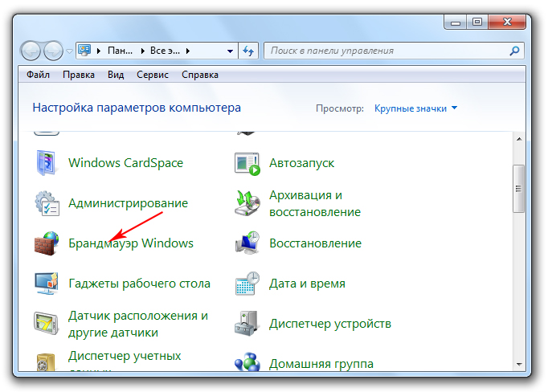The image size is (548, 392).
Task: Click the Пан... breadcrumb segment
Action: click(121, 51)
